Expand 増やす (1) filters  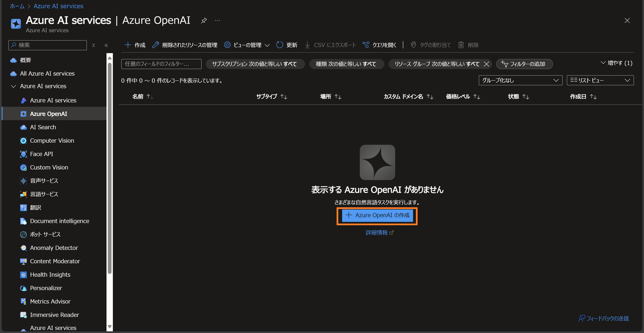(x=616, y=63)
